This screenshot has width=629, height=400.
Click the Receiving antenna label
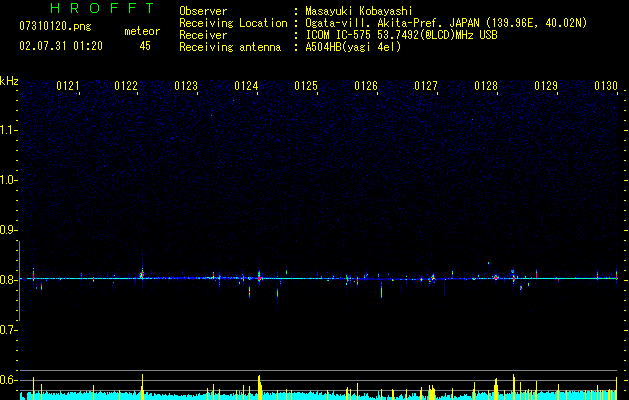pos(230,47)
